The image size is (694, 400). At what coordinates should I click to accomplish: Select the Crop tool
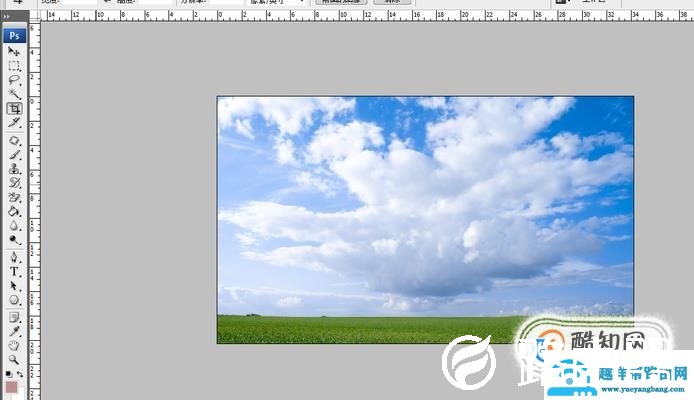click(x=14, y=108)
